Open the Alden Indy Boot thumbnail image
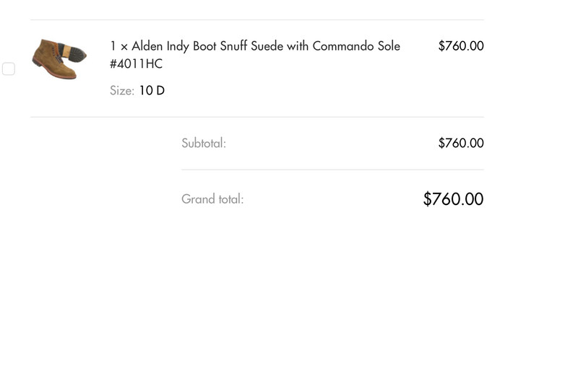Viewport: 578px width, 392px height. tap(59, 59)
